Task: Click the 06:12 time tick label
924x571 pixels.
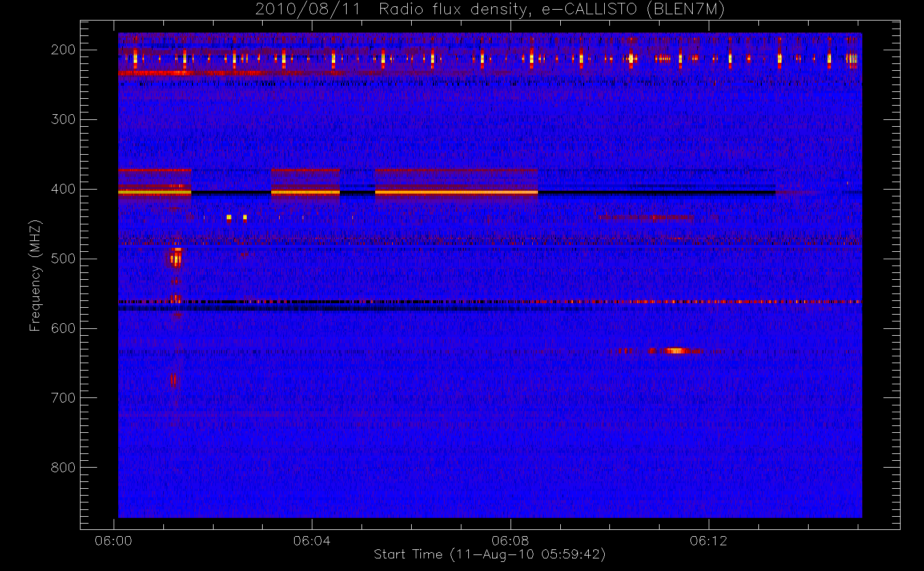Action: click(x=708, y=541)
